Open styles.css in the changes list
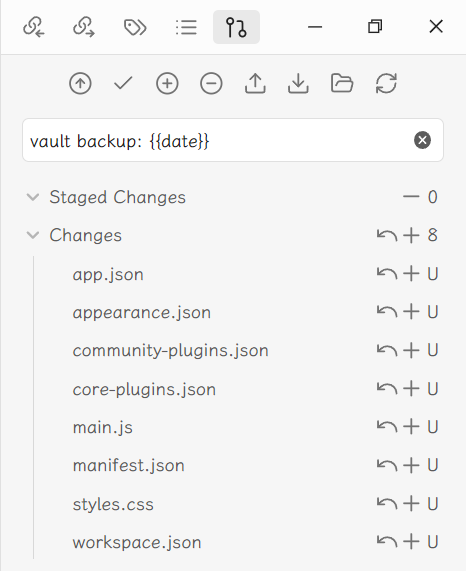The image size is (466, 571). [x=113, y=505]
